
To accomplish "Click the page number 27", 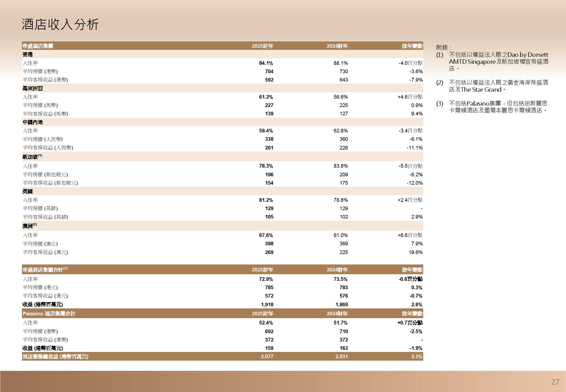I will click(x=555, y=382).
